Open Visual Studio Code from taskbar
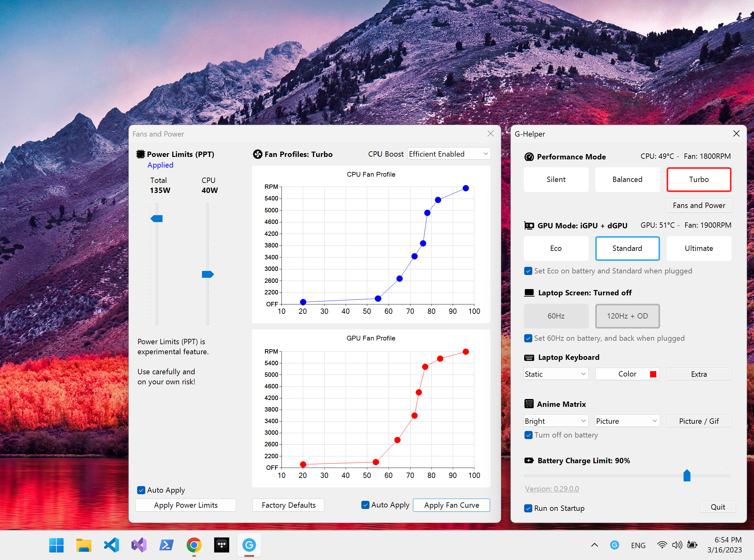This screenshot has width=754, height=560. pos(111,545)
